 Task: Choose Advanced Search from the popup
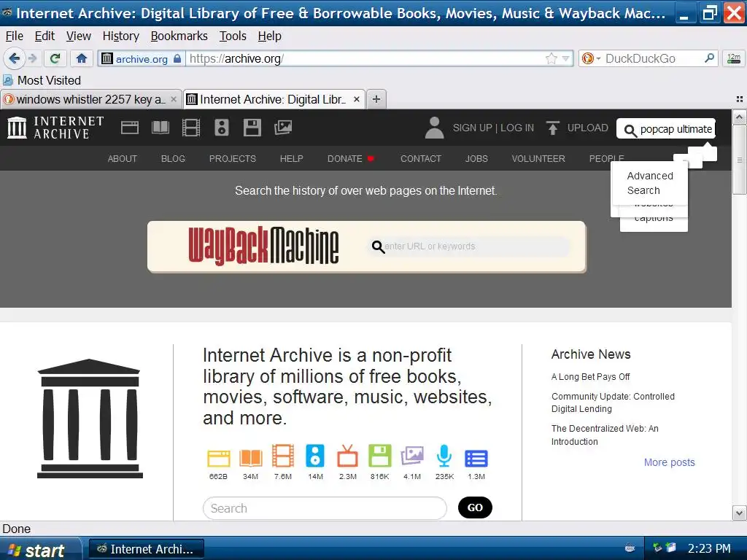(650, 183)
